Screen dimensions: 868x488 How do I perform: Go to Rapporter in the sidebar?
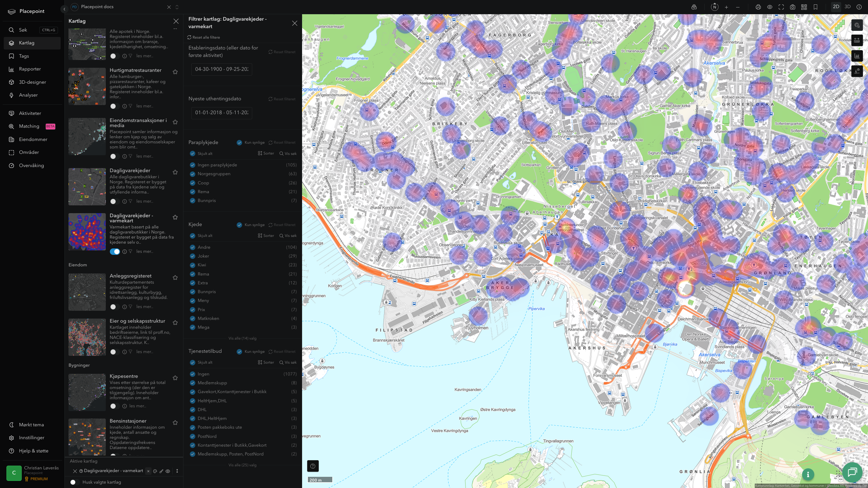coord(32,69)
